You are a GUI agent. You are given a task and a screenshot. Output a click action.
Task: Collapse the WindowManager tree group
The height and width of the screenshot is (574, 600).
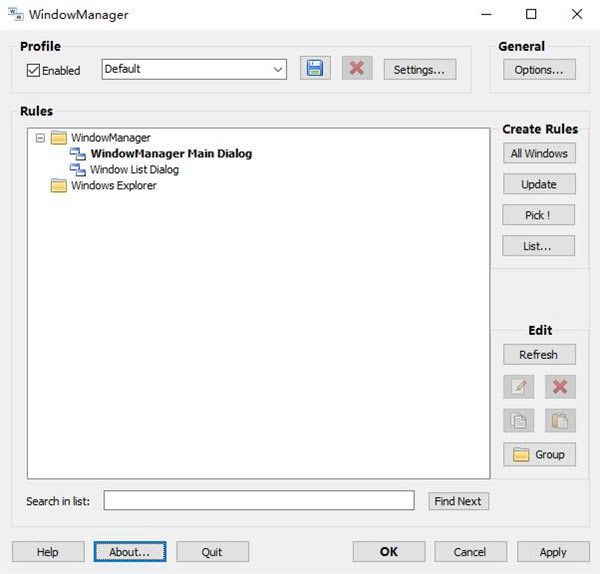(x=40, y=138)
